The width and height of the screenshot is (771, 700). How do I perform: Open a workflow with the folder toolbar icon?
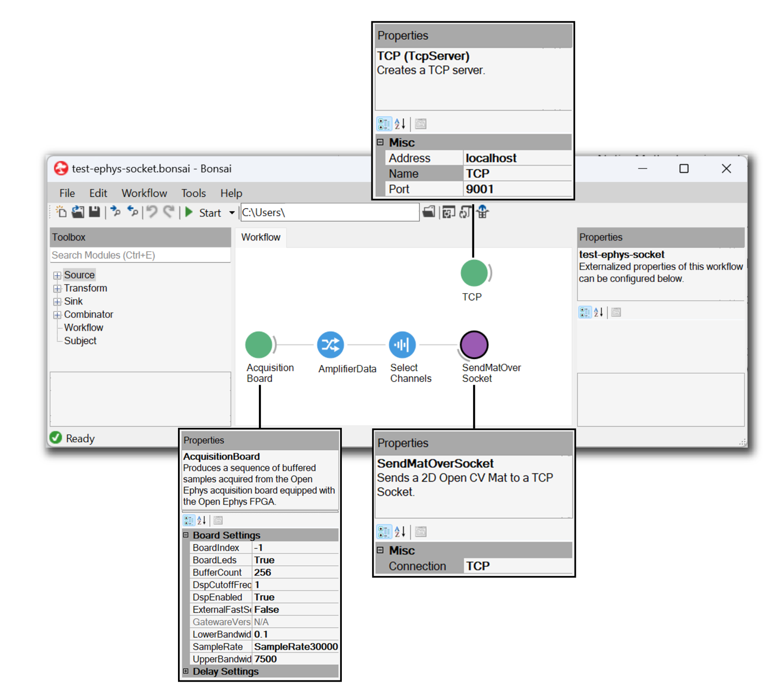[x=78, y=212]
